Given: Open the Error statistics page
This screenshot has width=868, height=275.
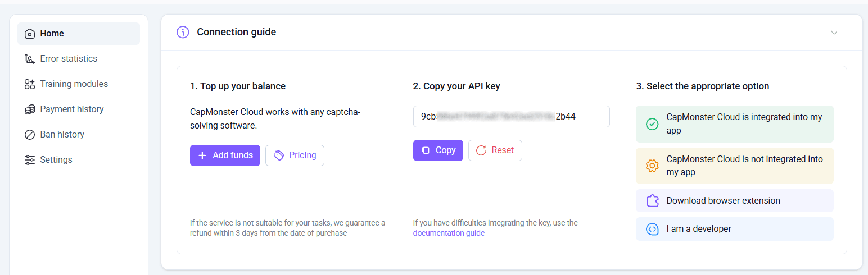Looking at the screenshot, I should pyautogui.click(x=79, y=59).
